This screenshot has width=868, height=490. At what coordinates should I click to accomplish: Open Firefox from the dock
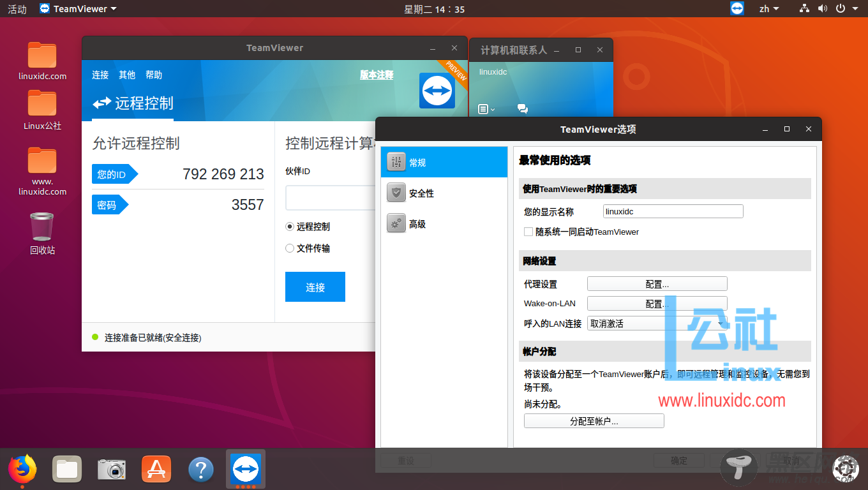(22, 470)
